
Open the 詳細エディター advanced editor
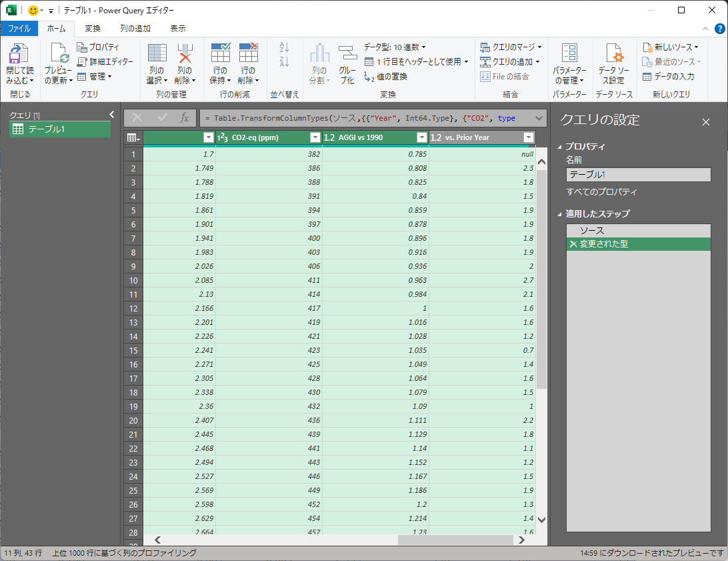(x=105, y=62)
